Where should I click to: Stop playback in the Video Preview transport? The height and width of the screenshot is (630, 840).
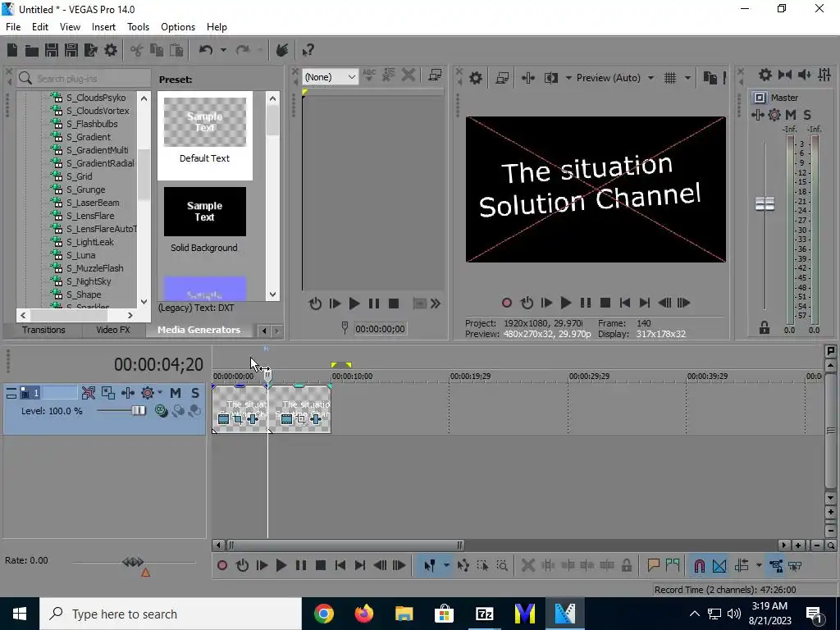(605, 304)
